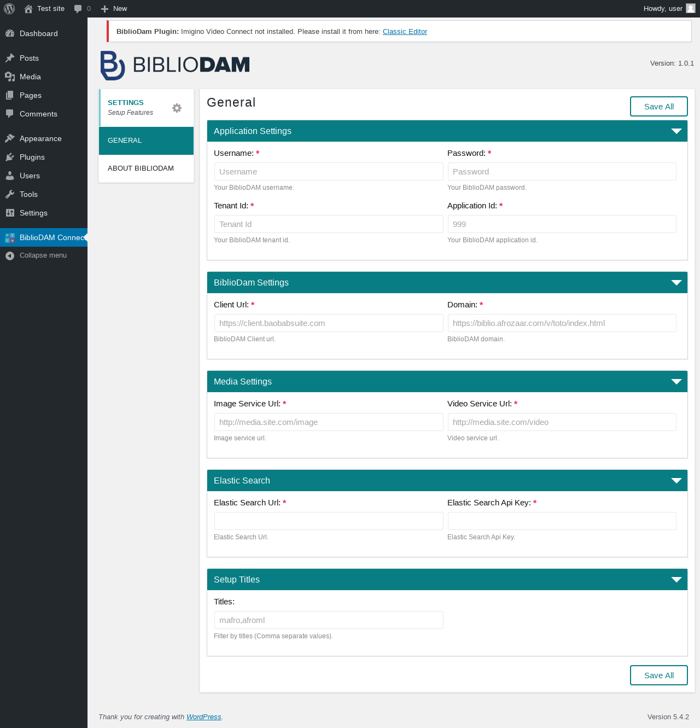Click the Comments sidebar label
700x728 pixels.
pyautogui.click(x=38, y=114)
